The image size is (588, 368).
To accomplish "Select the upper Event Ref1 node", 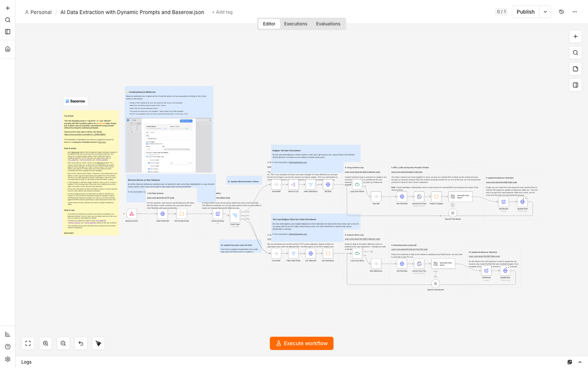I will click(x=276, y=184).
